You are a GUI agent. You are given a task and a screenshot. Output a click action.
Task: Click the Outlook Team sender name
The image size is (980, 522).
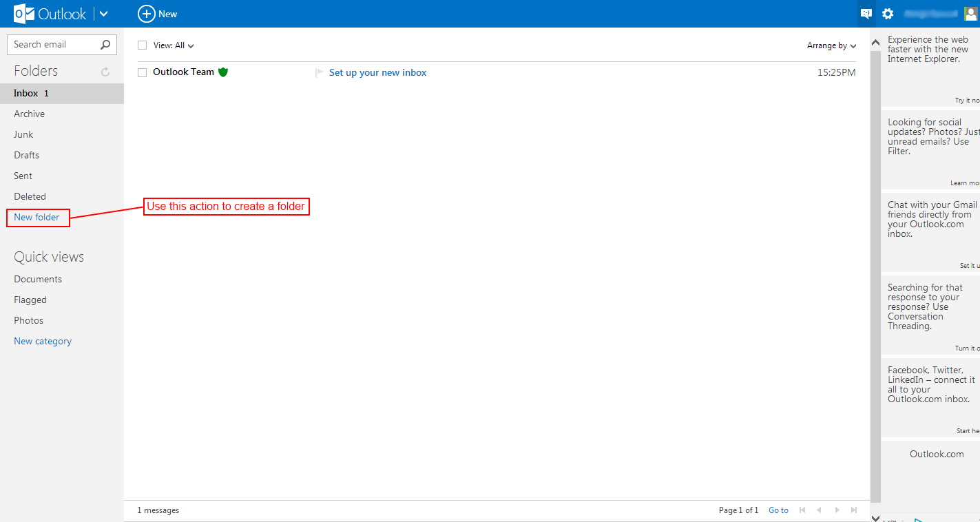183,72
